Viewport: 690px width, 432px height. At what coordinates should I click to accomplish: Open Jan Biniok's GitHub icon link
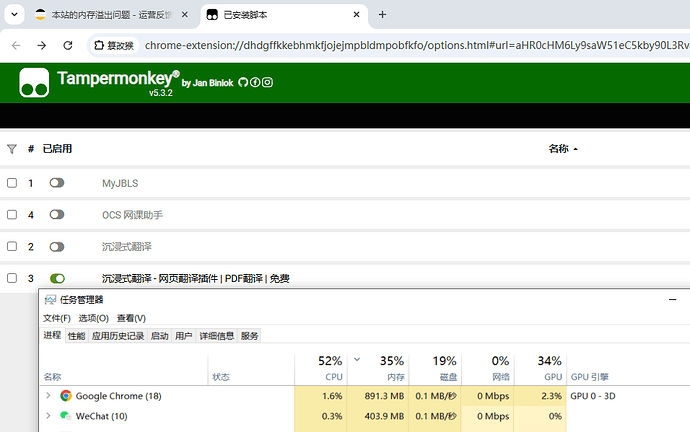243,82
